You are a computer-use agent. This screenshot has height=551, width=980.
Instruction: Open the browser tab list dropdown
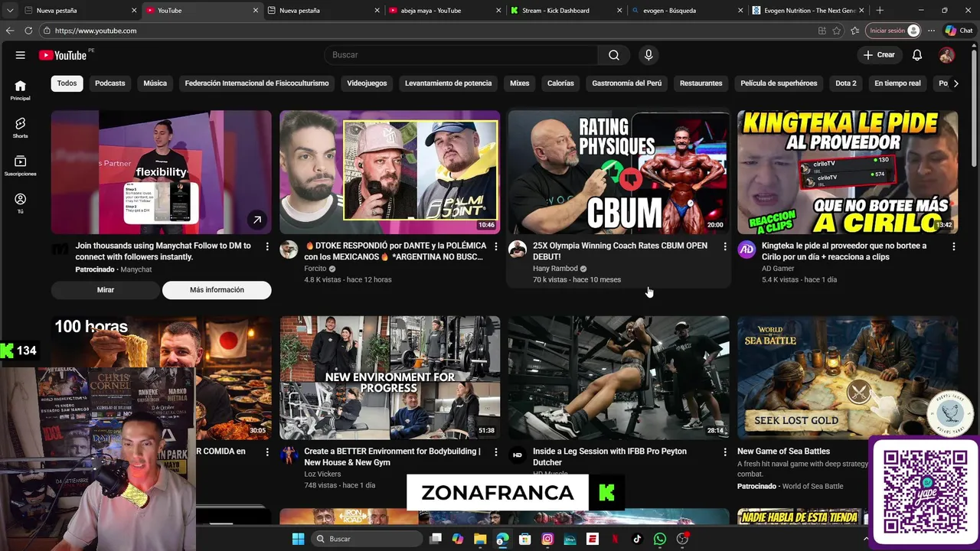coord(10,11)
